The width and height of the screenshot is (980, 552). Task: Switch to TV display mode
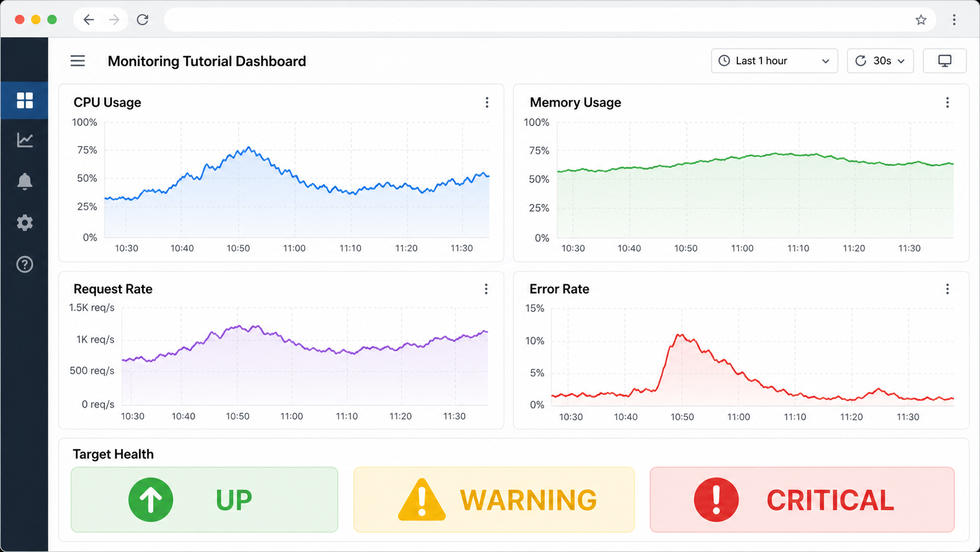tap(944, 61)
